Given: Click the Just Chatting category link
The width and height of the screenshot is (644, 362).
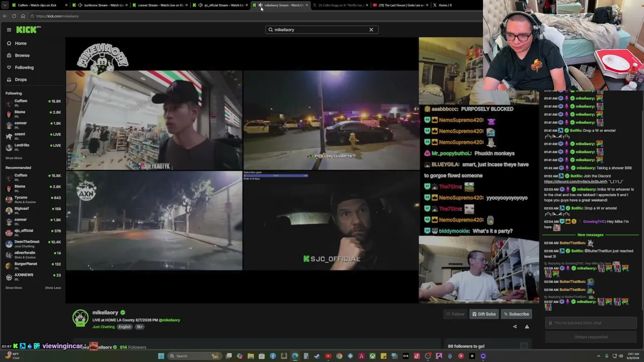Looking at the screenshot, I should 104,327.
